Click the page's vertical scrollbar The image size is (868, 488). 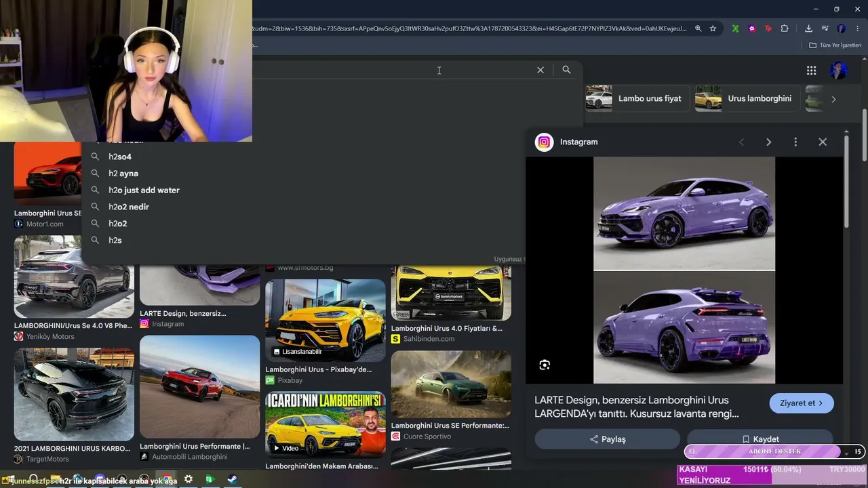point(865,136)
